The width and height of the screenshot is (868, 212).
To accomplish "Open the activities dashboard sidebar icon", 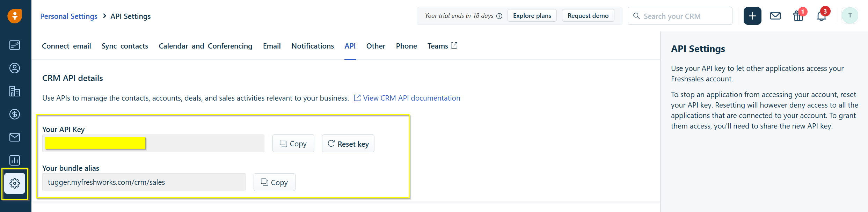I will coord(15,45).
